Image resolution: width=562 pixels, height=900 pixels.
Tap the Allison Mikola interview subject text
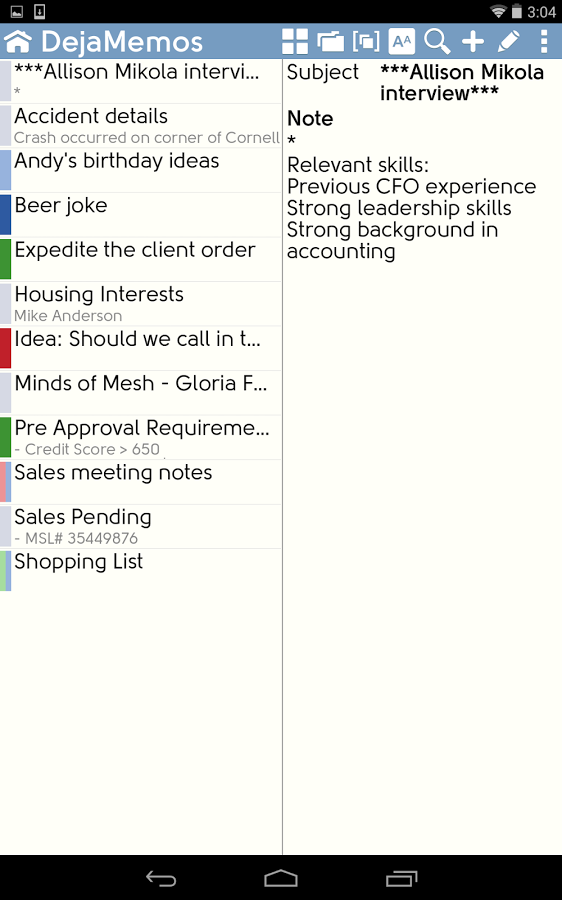point(462,83)
